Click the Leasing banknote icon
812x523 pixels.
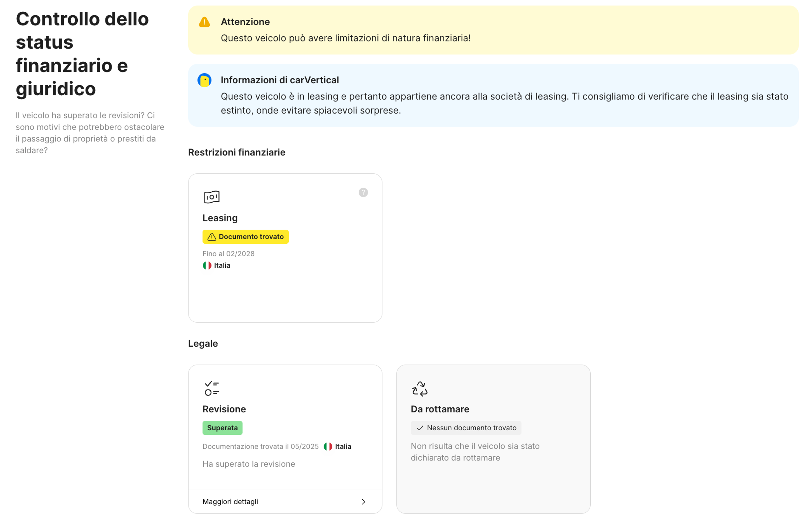pos(212,197)
